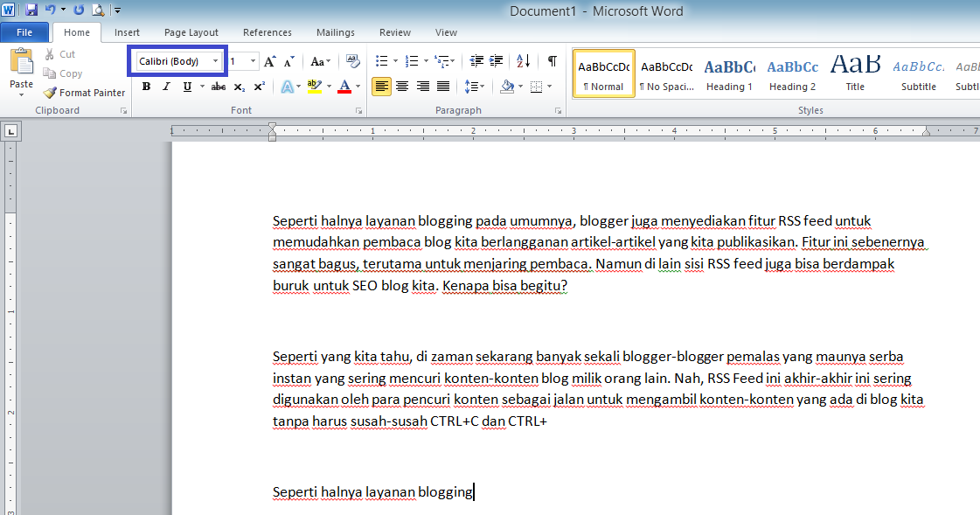
Task: Open the Font Color dropdown arrow
Action: click(357, 87)
